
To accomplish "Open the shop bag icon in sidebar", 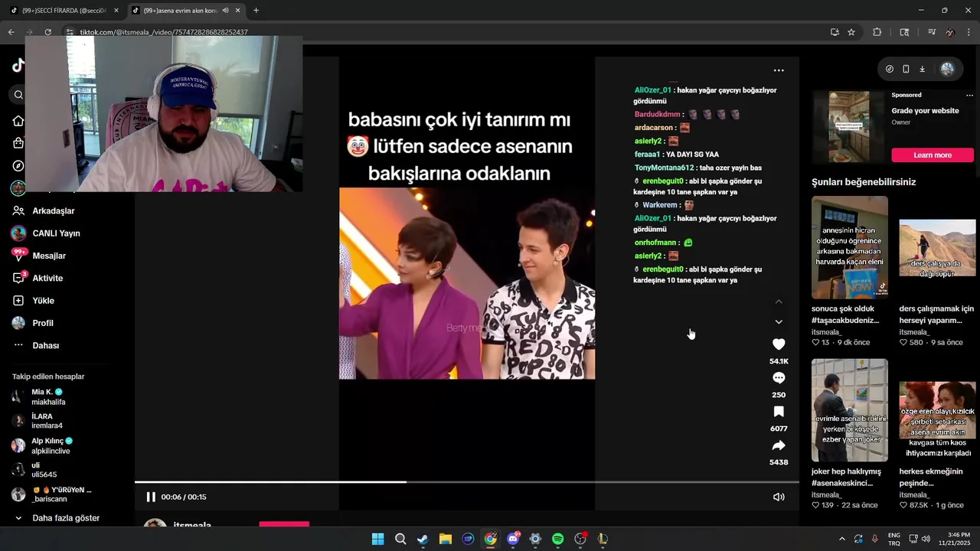I will [x=18, y=143].
